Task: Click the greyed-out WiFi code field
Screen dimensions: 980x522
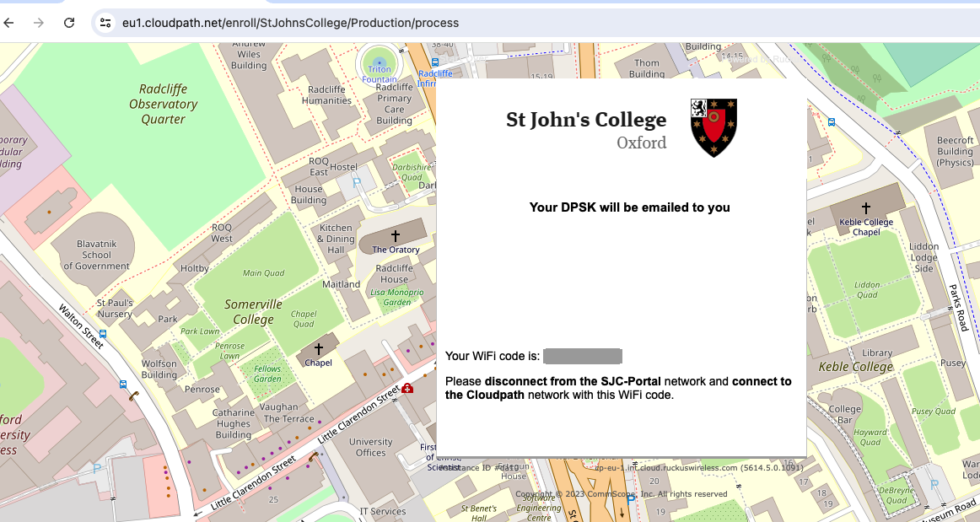Action: click(x=583, y=357)
